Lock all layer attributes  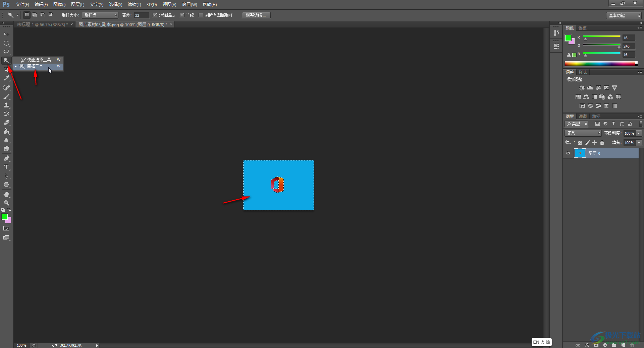tap(602, 143)
